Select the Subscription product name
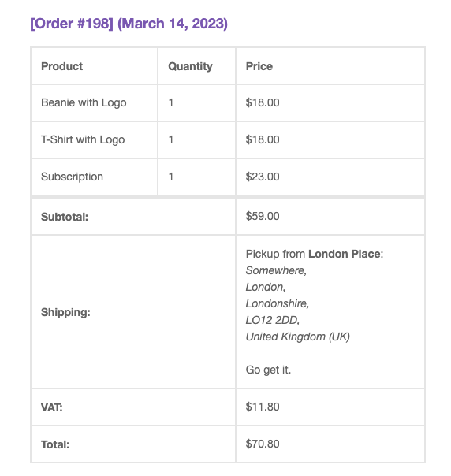The image size is (451, 476). [x=72, y=177]
